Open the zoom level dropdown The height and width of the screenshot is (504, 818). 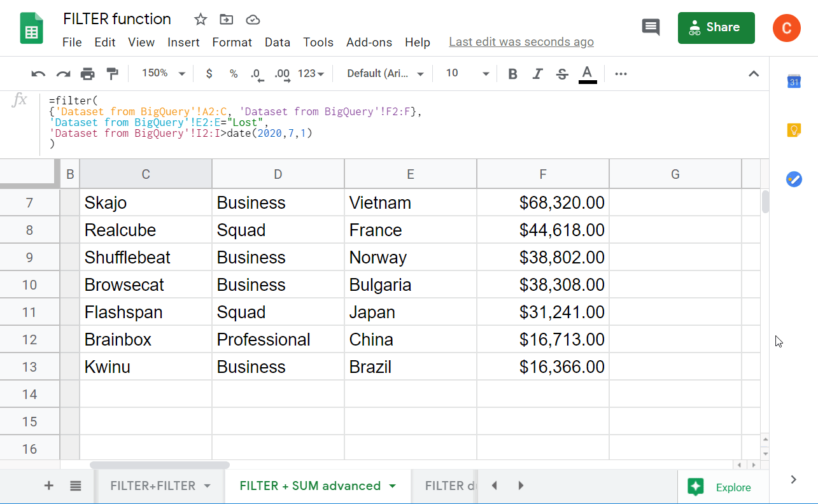pos(162,73)
